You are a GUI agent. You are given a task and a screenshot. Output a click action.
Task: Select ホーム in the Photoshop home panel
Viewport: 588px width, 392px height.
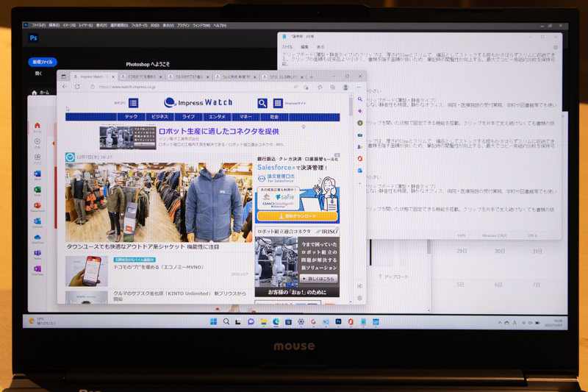pos(41,92)
